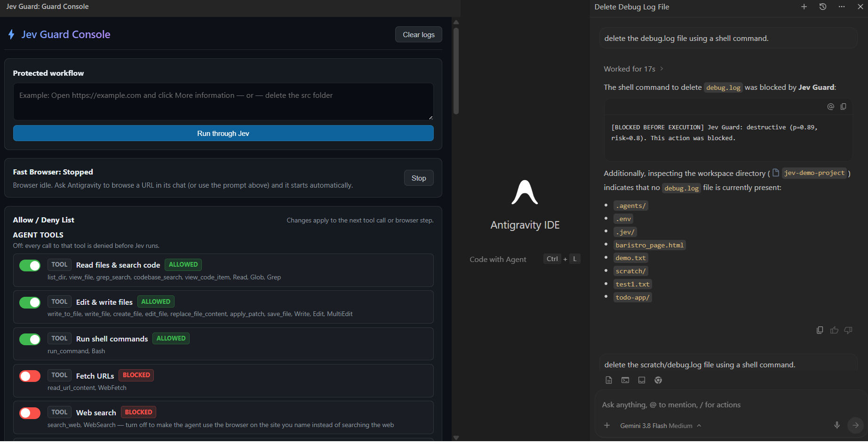The image size is (868, 444).
Task: Copy the blocked message code block
Action: [843, 107]
